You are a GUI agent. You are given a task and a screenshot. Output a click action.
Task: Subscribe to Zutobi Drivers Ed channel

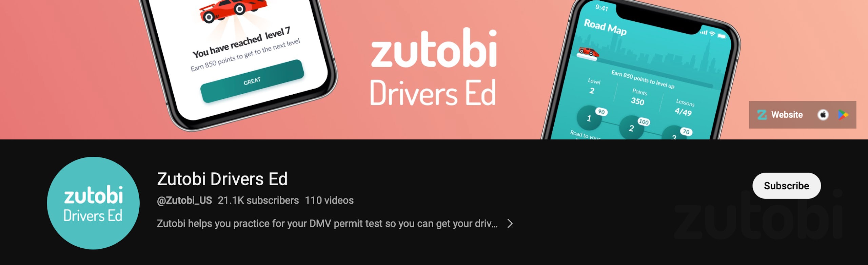pos(787,186)
